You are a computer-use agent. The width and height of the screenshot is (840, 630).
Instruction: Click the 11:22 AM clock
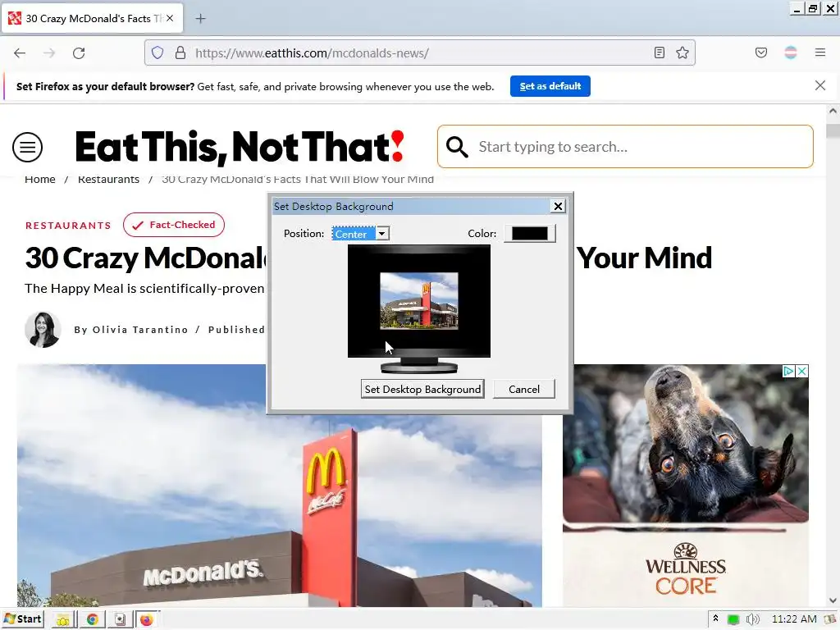pos(794,619)
